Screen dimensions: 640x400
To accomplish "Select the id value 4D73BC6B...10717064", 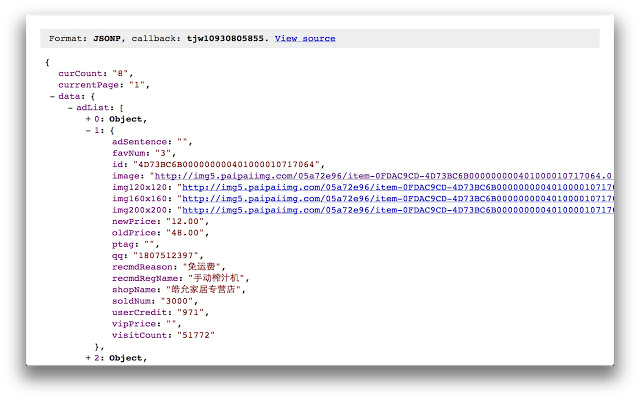I will point(226,164).
